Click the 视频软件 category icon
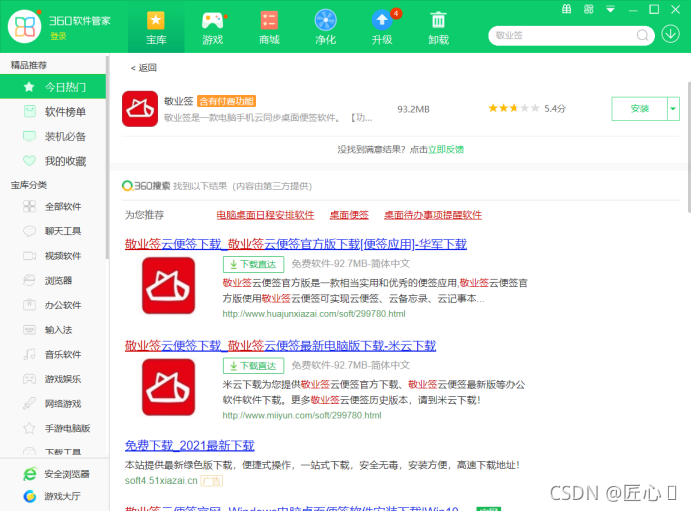Image resolution: width=692 pixels, height=511 pixels. tap(29, 256)
